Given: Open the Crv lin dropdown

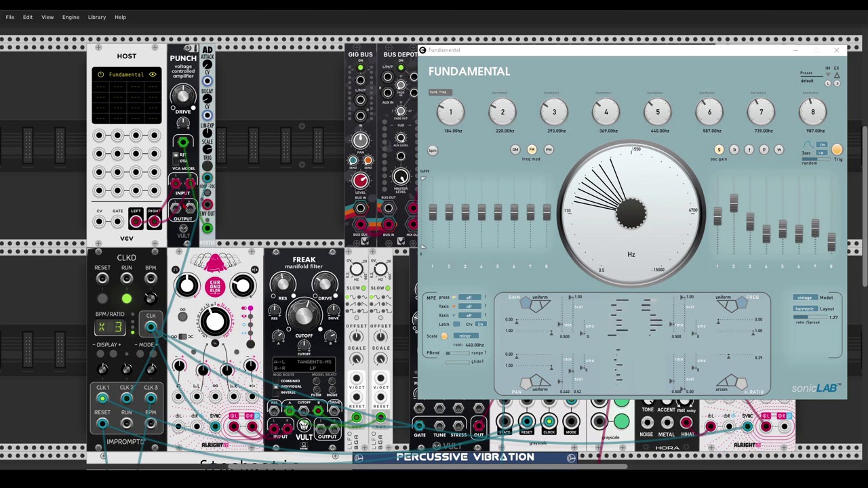Looking at the screenshot, I should click(x=481, y=324).
